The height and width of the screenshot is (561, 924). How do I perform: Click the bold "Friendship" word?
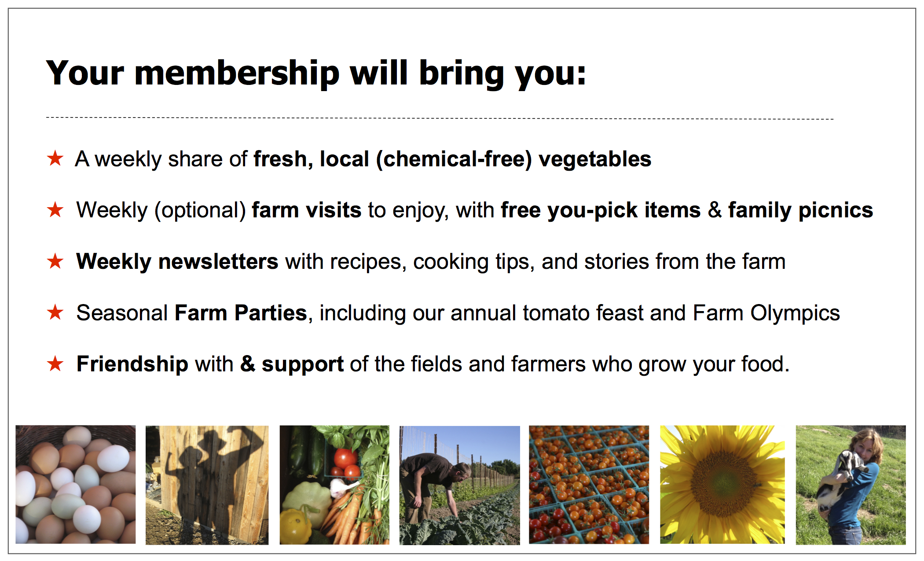(x=132, y=364)
